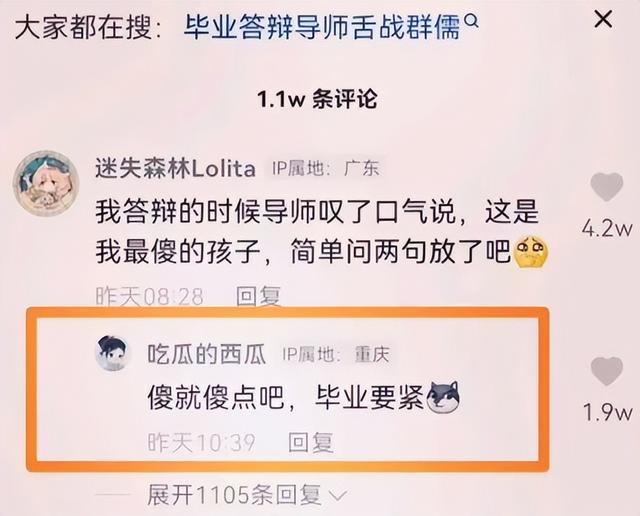This screenshot has width=640, height=516.
Task: Select the 4.2w like count
Action: [x=607, y=229]
